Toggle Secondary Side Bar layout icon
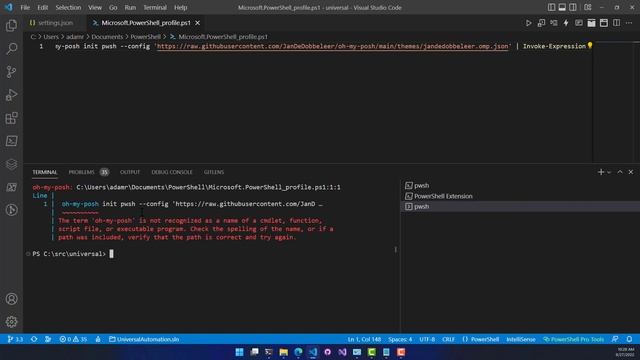This screenshot has width=640, height=360. point(573,7)
